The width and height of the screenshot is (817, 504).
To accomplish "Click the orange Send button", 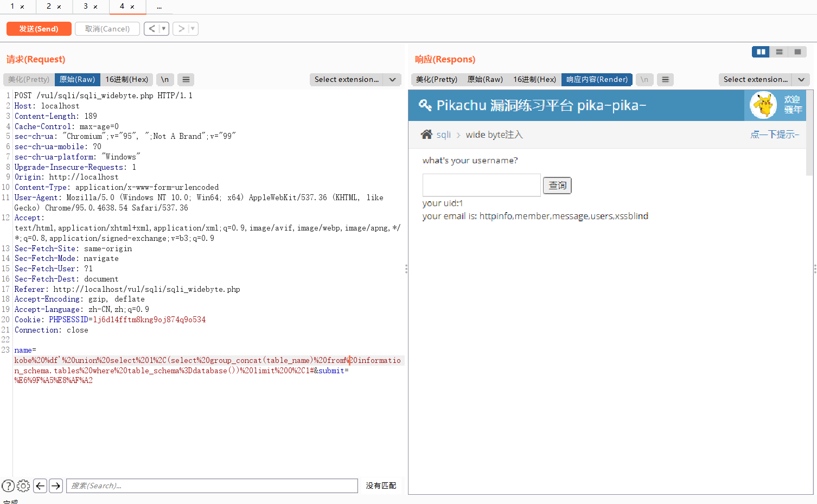I will pyautogui.click(x=39, y=29).
